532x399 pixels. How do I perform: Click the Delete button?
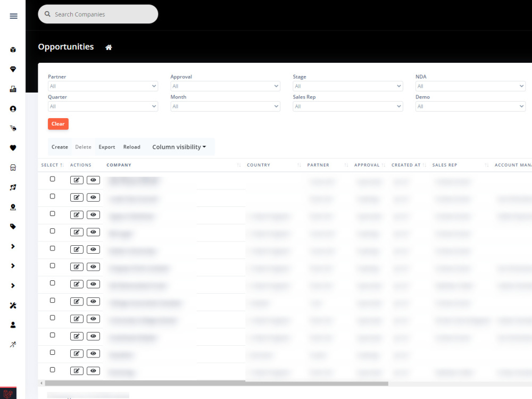(83, 147)
